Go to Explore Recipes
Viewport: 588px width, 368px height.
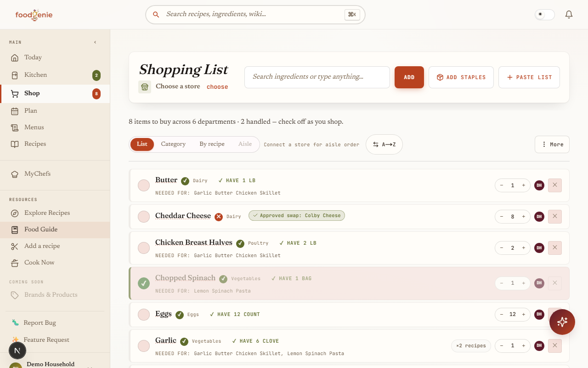pyautogui.click(x=55, y=213)
